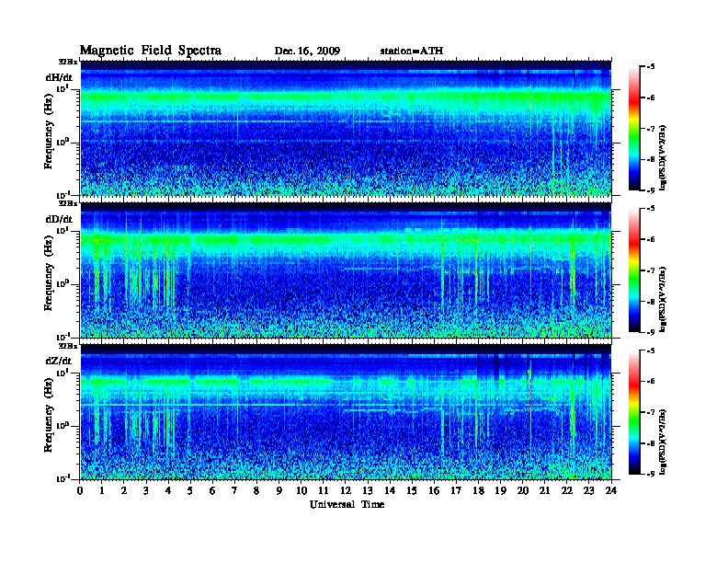The height and width of the screenshot is (563, 728).
Task: Click the dZ/dt spectrogram plot area
Action: [x=346, y=412]
